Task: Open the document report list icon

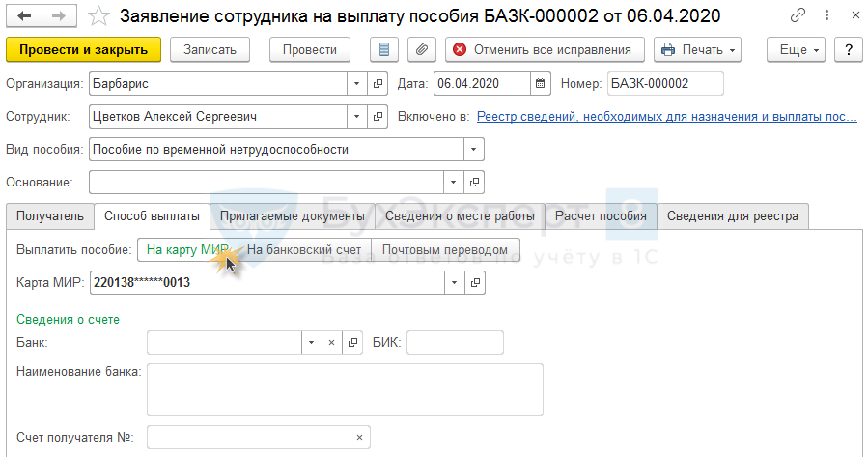Action: click(386, 49)
